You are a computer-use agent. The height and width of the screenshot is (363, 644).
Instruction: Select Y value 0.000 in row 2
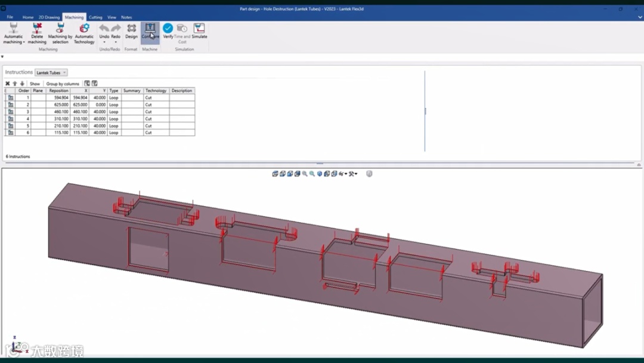pos(98,105)
